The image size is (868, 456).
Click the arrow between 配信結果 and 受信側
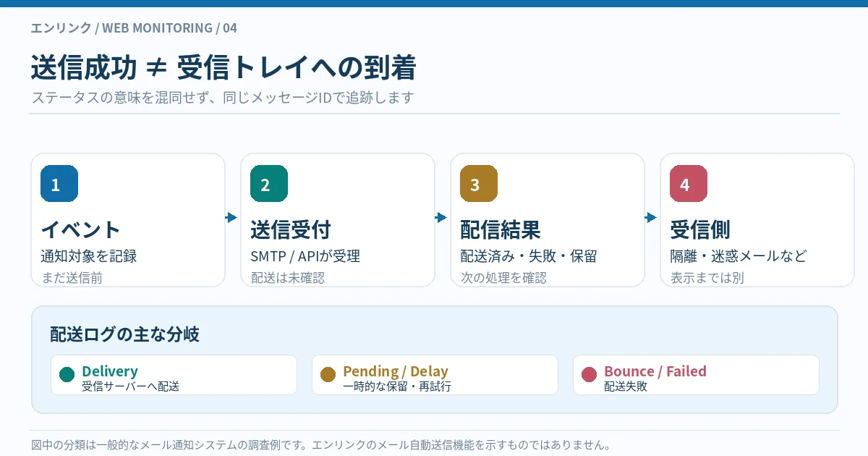point(651,217)
